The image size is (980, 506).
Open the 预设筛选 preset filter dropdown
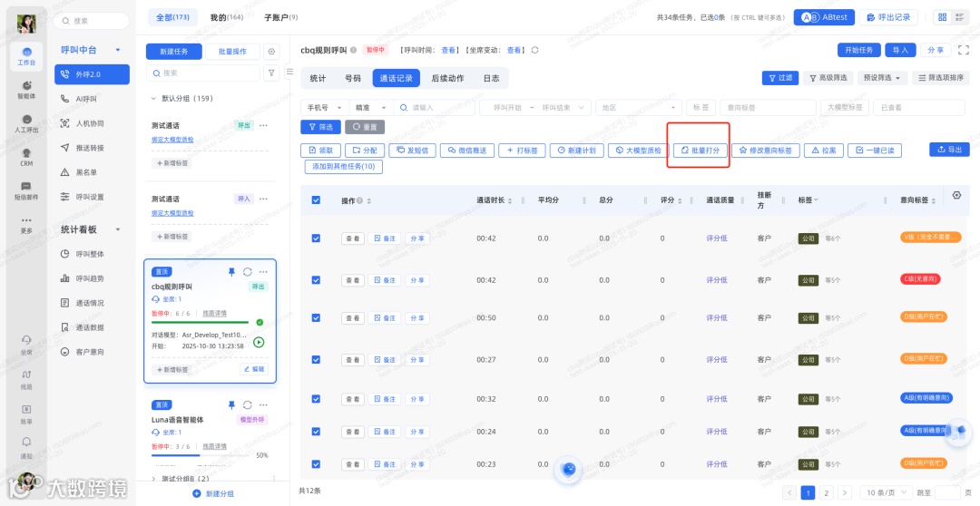tap(882, 78)
